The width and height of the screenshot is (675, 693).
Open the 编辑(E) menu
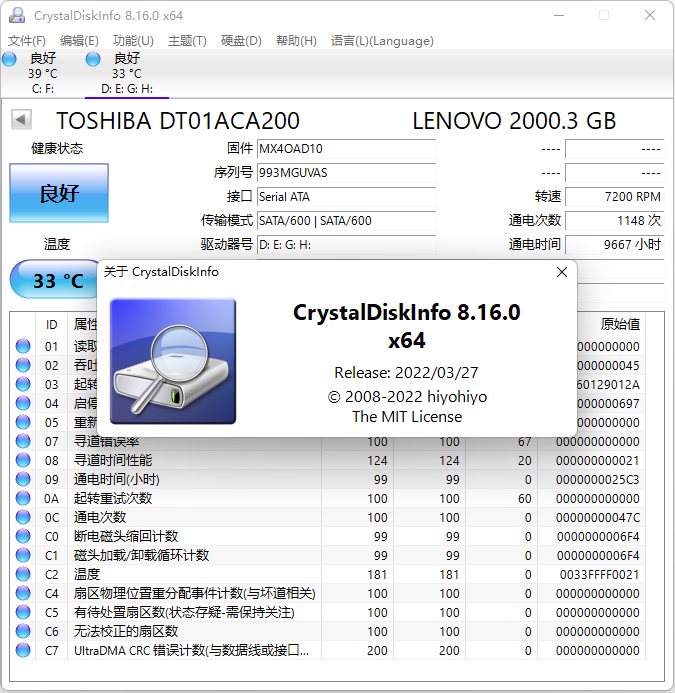(79, 41)
